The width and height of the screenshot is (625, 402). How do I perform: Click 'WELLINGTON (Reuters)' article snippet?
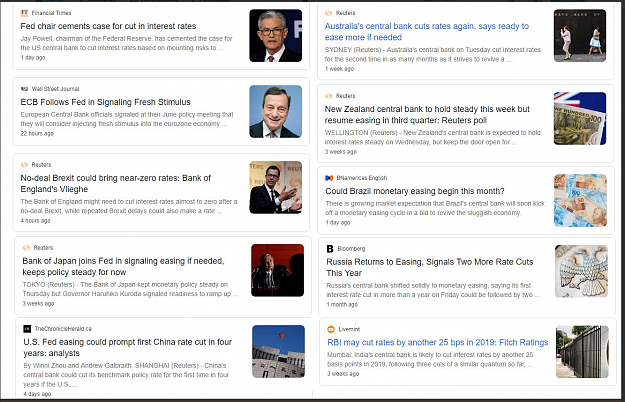(x=432, y=137)
